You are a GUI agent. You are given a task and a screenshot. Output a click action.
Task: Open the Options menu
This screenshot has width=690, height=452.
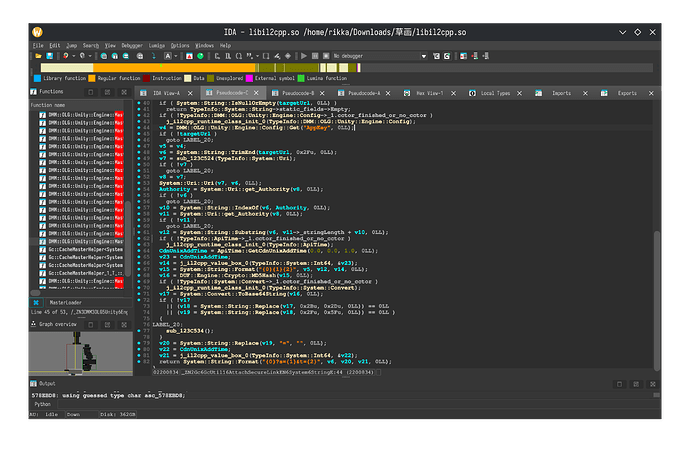coord(180,45)
